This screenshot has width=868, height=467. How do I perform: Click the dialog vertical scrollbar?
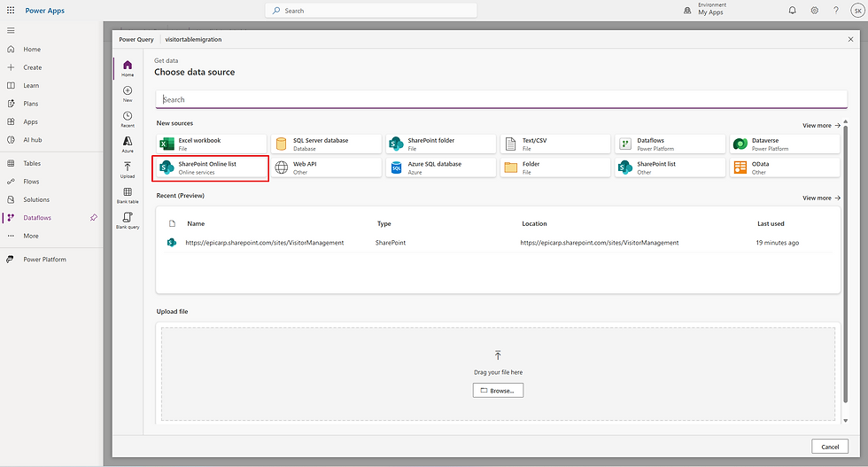click(845, 264)
